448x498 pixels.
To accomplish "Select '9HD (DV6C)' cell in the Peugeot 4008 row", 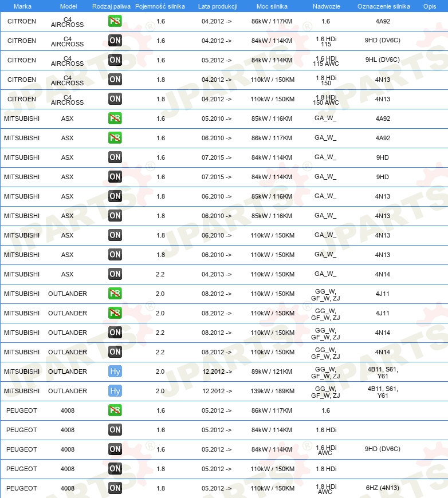I will [x=383, y=449].
